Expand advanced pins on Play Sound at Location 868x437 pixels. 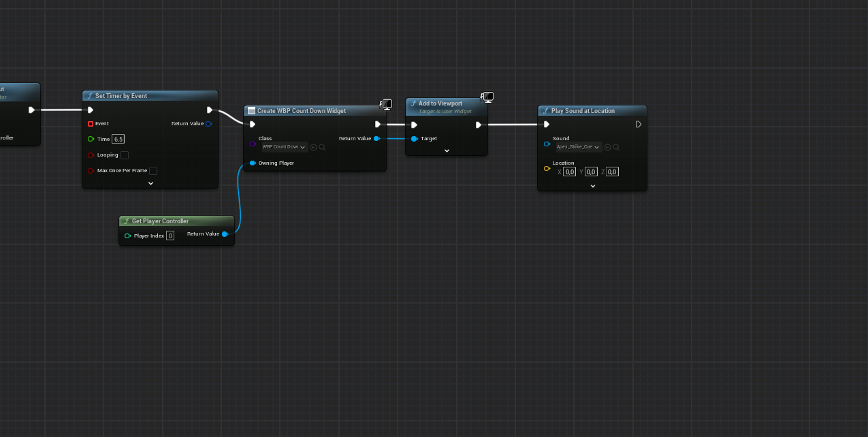tap(592, 186)
